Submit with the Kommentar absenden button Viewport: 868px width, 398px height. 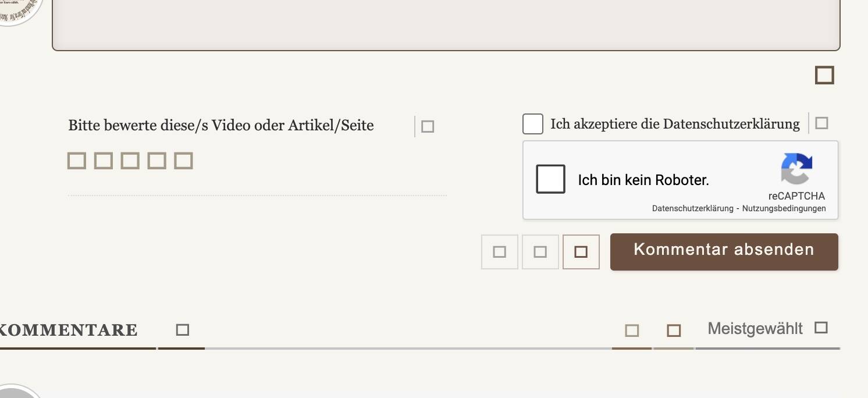[x=724, y=252]
